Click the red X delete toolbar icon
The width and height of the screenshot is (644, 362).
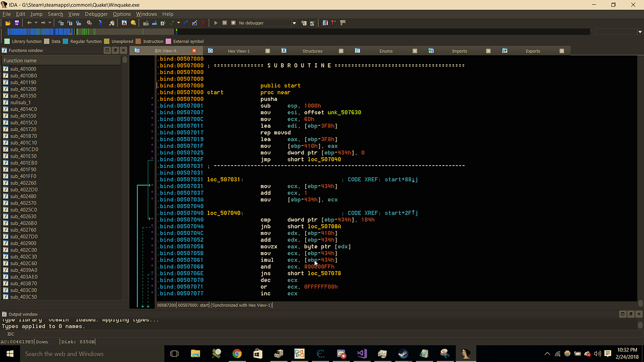pyautogui.click(x=203, y=23)
